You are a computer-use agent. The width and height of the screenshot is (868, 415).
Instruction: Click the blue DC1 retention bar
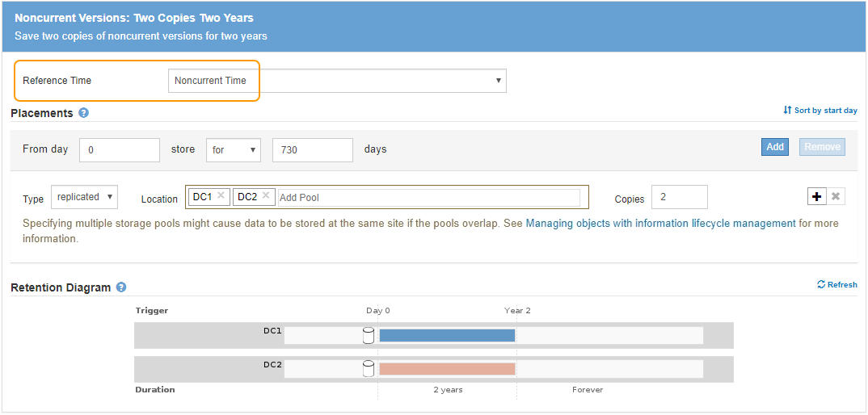pos(447,335)
